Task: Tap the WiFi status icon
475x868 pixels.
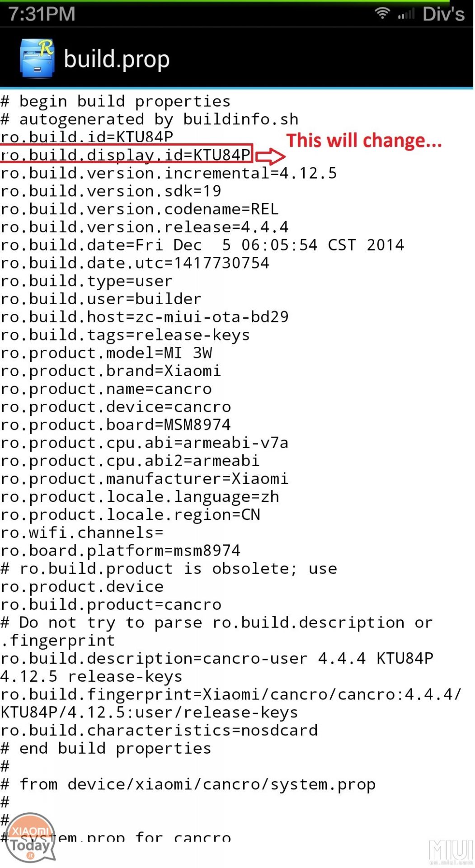Action: coord(382,13)
